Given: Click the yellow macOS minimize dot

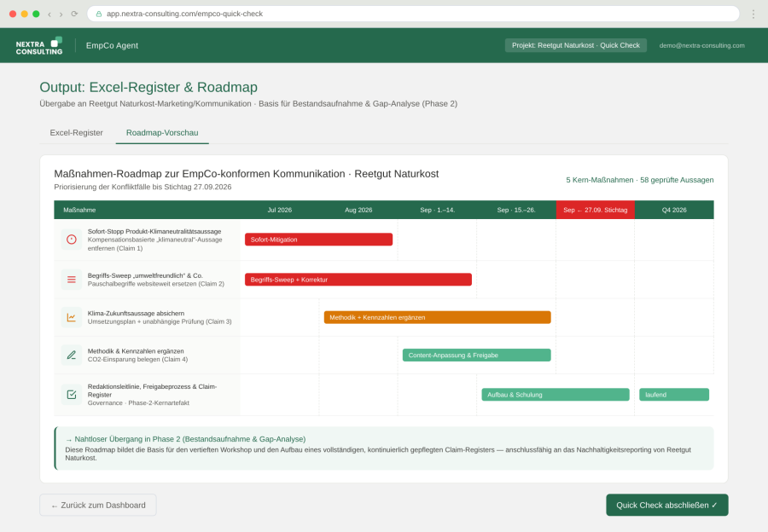Looking at the screenshot, I should (25, 14).
